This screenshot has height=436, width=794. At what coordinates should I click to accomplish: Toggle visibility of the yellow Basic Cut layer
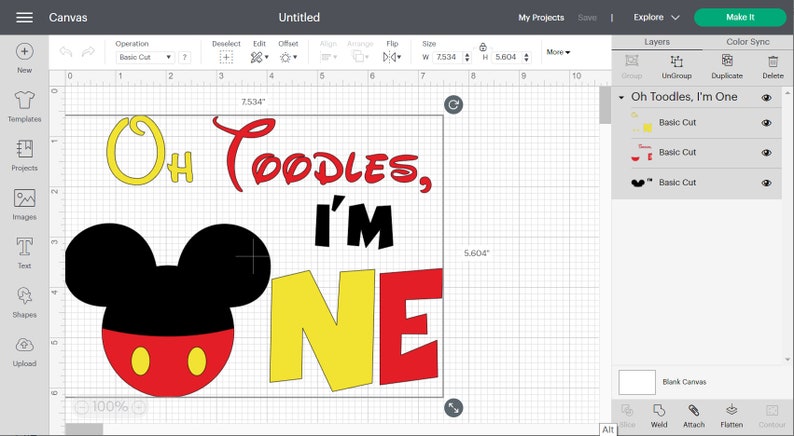(766, 123)
